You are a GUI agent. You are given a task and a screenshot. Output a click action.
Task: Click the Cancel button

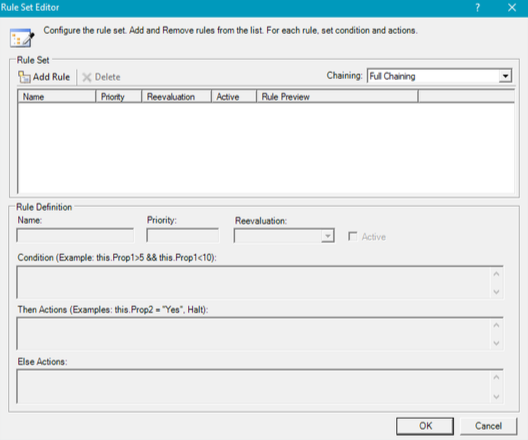pos(488,426)
